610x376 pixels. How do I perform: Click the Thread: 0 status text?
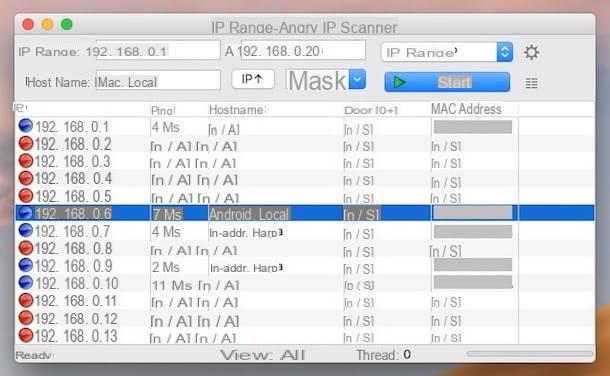[x=384, y=355]
